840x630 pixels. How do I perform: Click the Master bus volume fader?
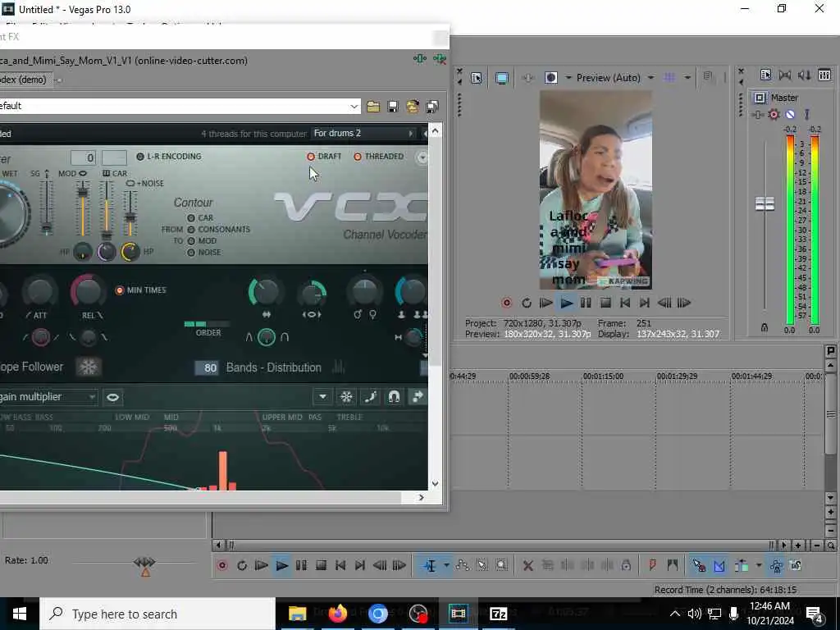coord(765,203)
